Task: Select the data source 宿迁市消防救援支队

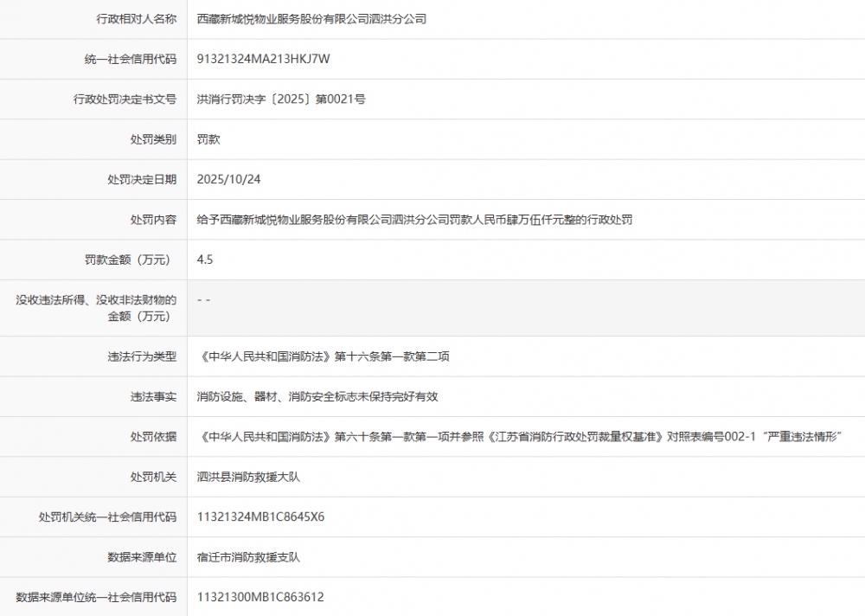Action: point(248,557)
